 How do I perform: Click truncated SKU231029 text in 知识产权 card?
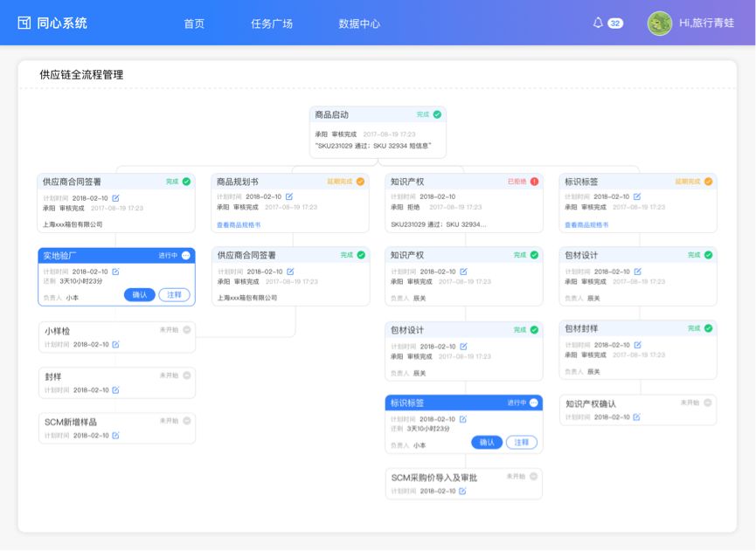(439, 224)
